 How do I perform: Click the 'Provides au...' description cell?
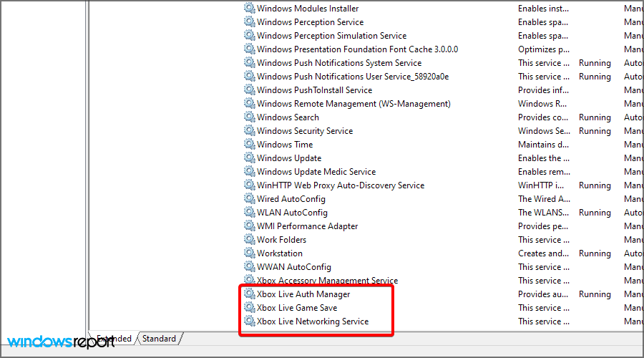[543, 294]
